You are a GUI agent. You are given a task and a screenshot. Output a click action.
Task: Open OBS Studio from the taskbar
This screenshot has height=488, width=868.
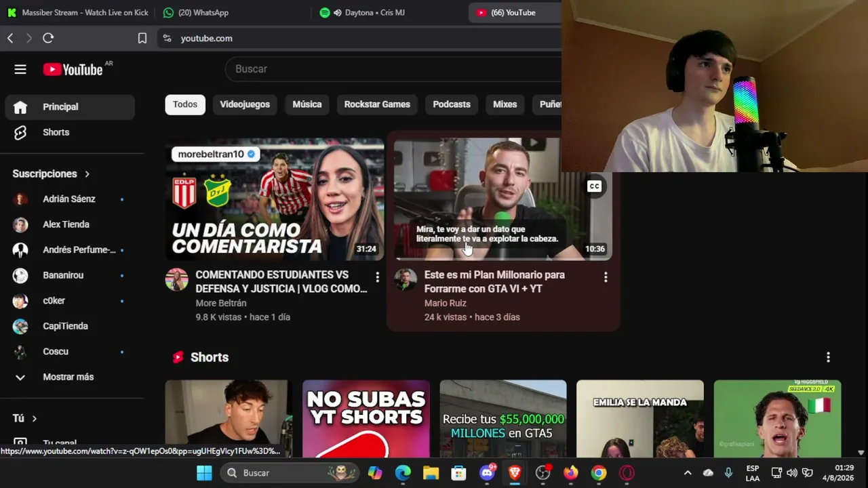(542, 472)
